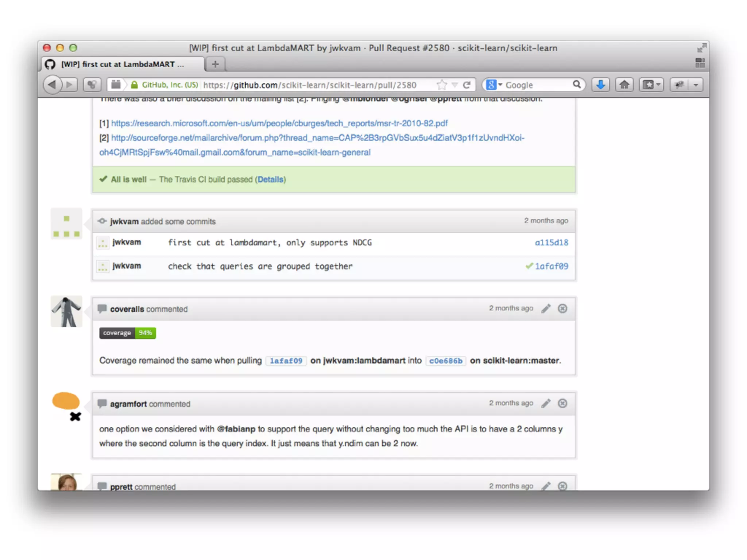
Task: Open Travis CI build Details link
Action: coord(270,179)
